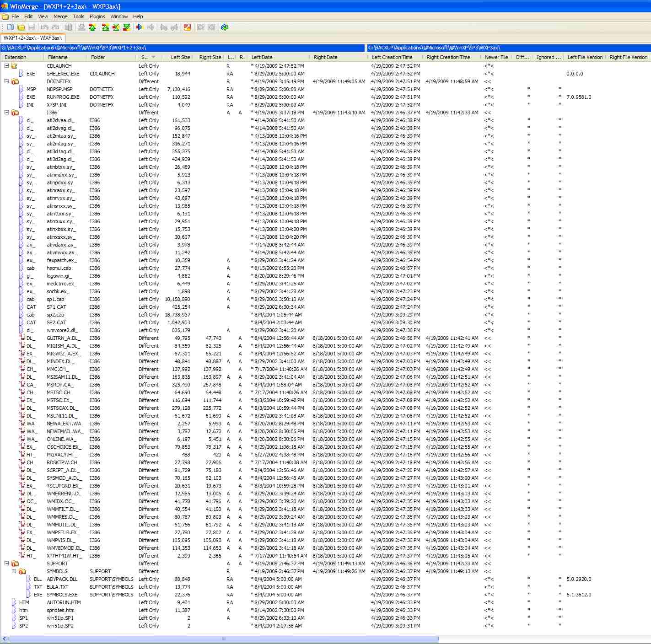Click binary-diff icon of GUITRN_A.DL_ row
The image size is (651, 644).
(22, 338)
